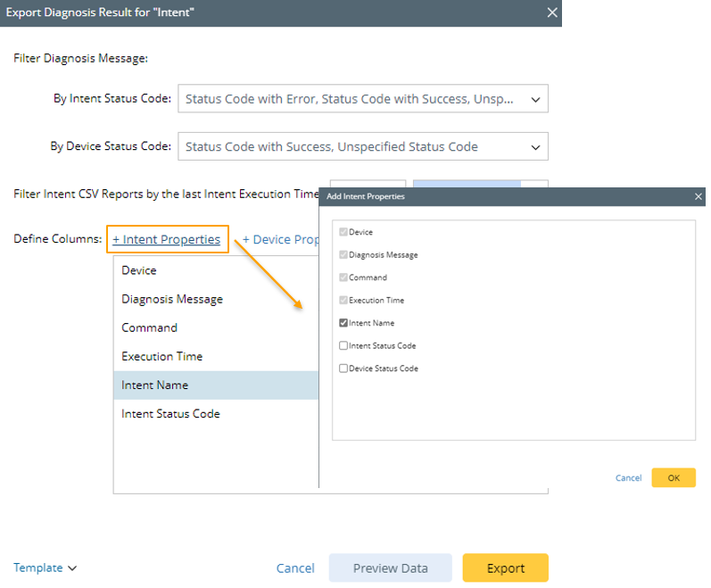Click the + Intent Properties link
Image resolution: width=711 pixels, height=588 pixels.
[167, 239]
